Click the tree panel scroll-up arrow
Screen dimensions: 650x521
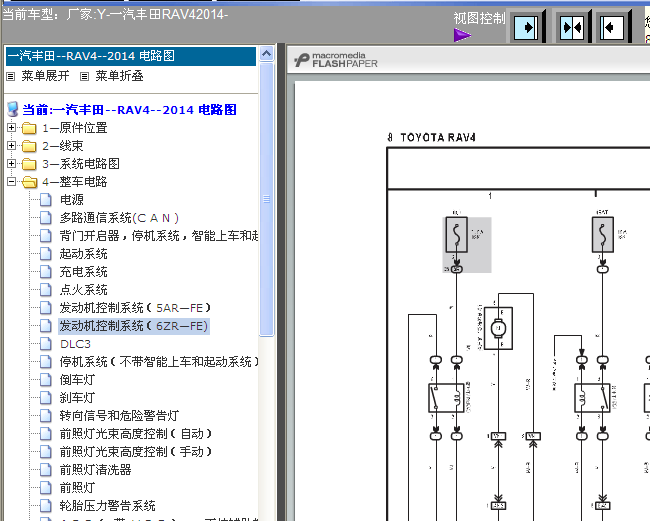267,54
